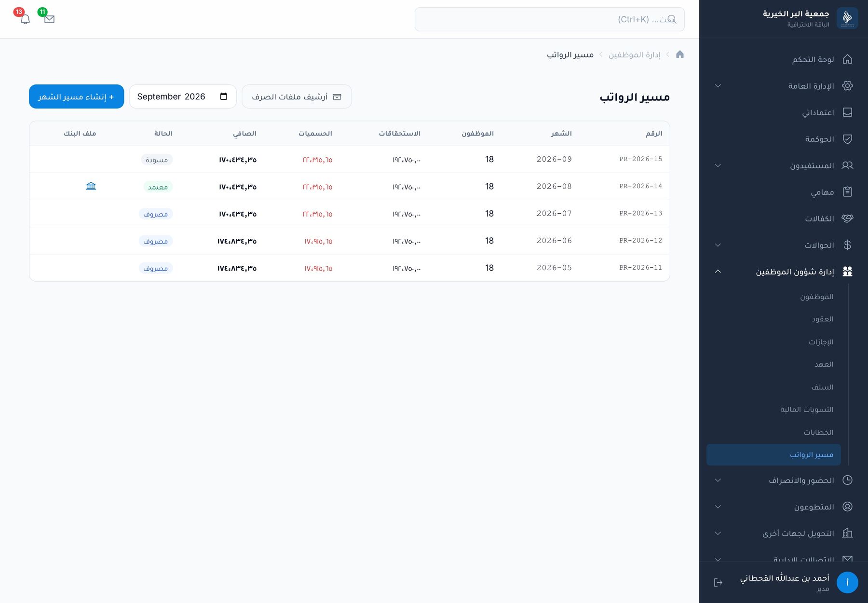Click the logout icon beside user name
Screen dimensions: 868x603
point(718,582)
